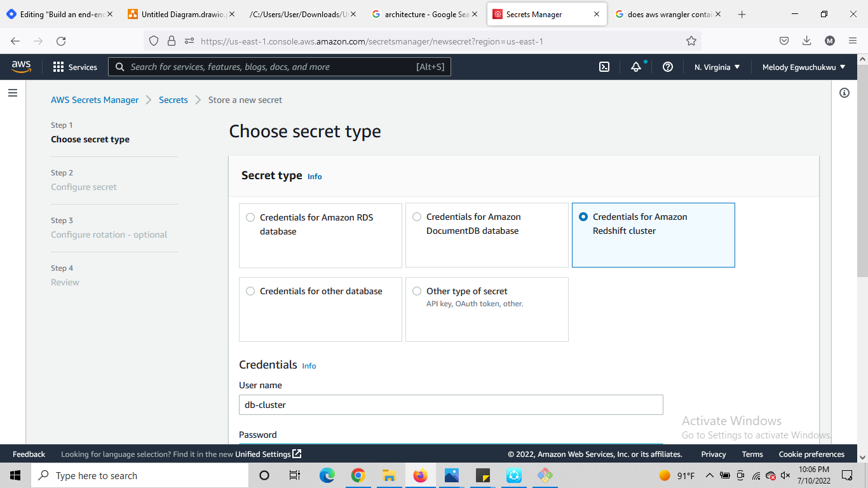Open the Firefox application menu
This screenshot has height=488, width=868.
click(853, 41)
